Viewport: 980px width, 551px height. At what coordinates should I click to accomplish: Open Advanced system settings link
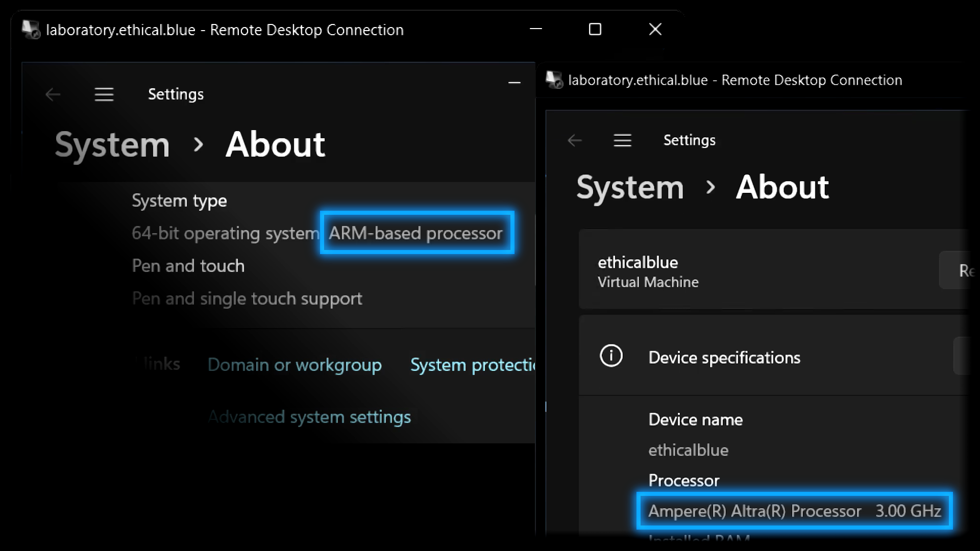point(309,417)
